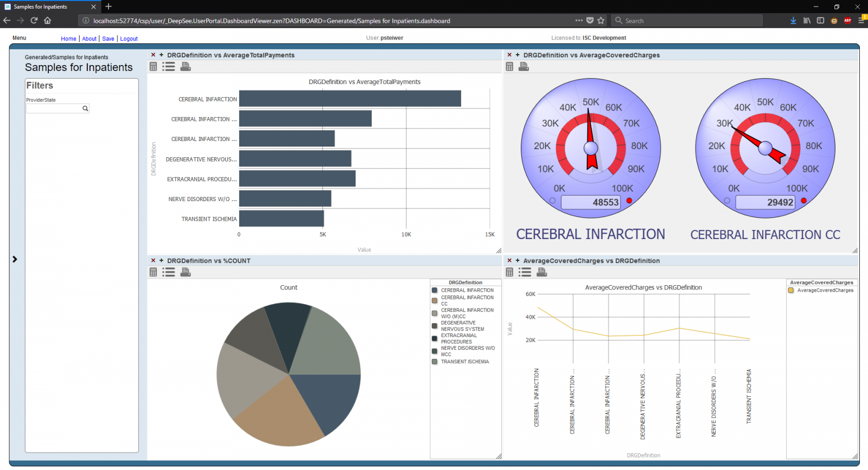Viewport: 868px width, 470px height.
Task: Open ProviderState filter search dropdown
Action: (85, 108)
